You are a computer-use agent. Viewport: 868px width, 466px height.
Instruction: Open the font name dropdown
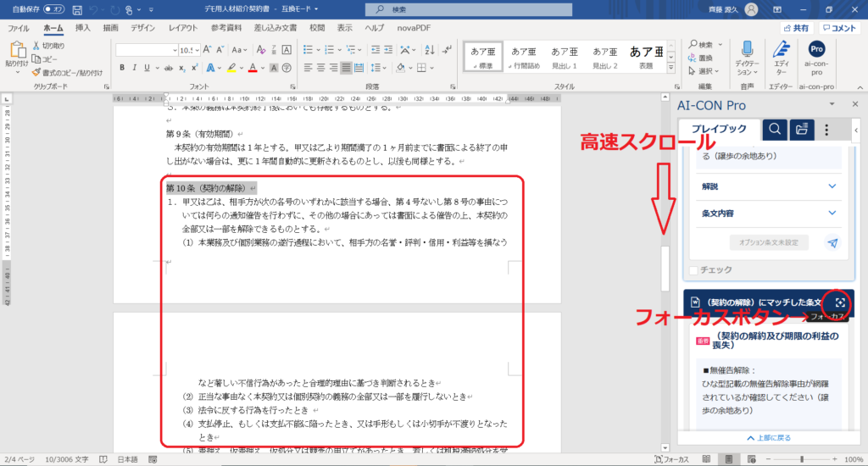click(x=175, y=50)
